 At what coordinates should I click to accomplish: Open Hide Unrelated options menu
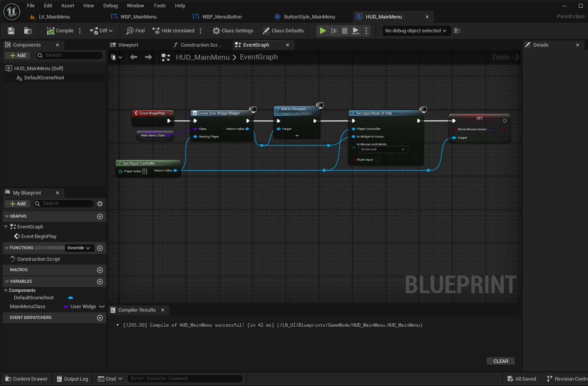point(200,31)
